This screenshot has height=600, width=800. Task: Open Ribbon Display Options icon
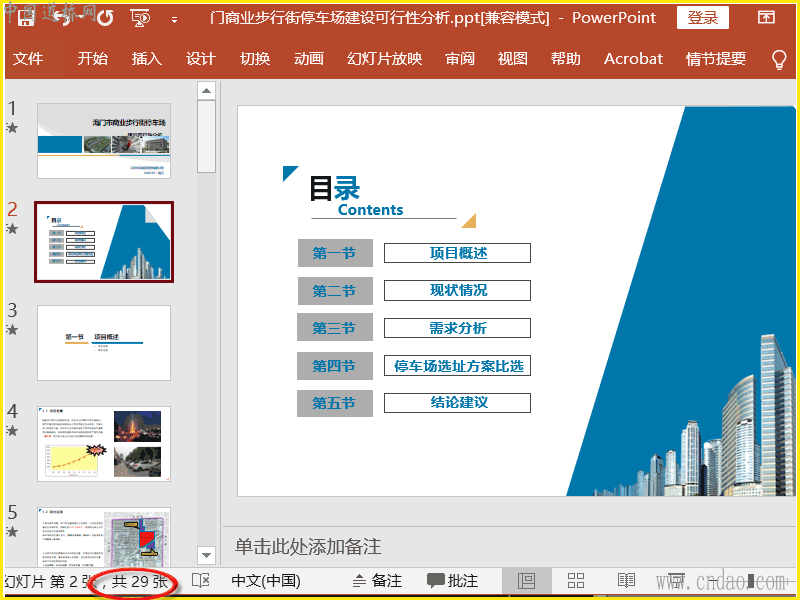pyautogui.click(x=766, y=17)
